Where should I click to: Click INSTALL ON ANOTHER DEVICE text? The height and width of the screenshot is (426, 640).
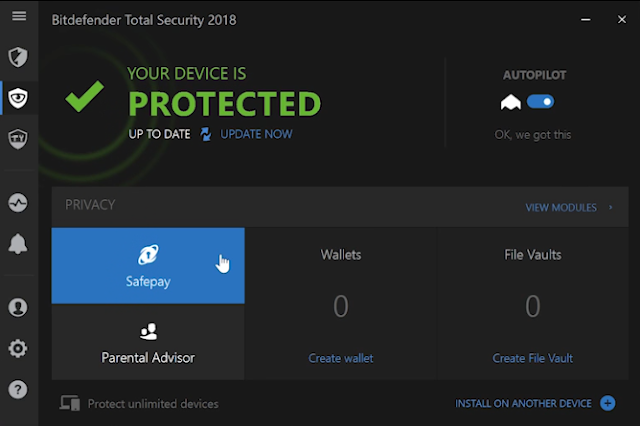tap(523, 404)
